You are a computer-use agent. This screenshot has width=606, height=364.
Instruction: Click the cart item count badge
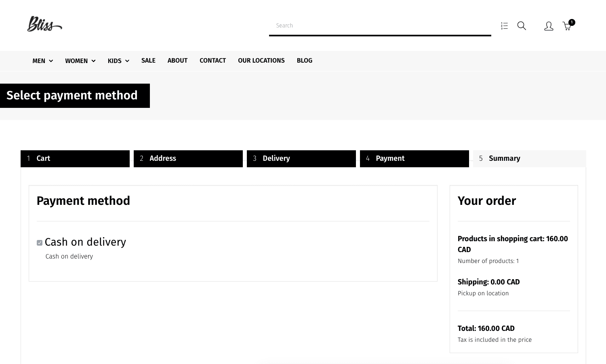tap(572, 22)
